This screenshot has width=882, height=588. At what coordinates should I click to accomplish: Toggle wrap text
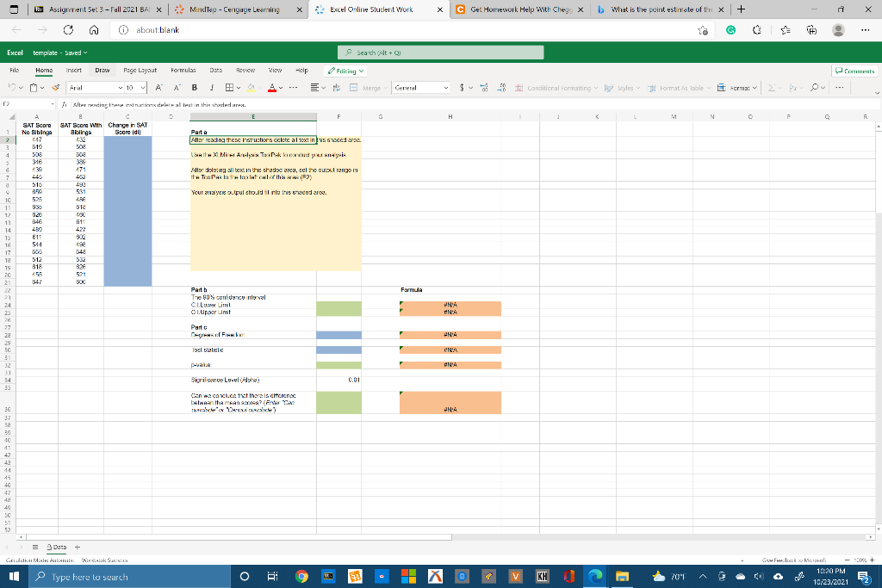point(337,88)
